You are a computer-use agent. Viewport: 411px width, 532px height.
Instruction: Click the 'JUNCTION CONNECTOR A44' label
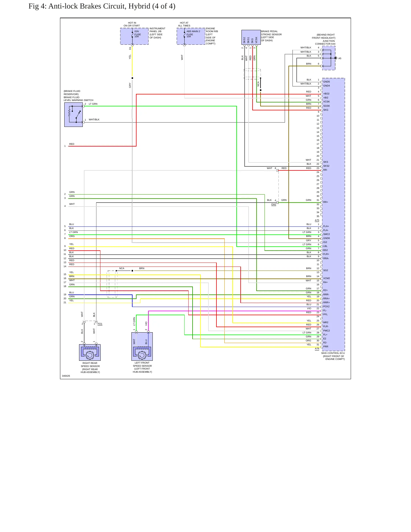pyautogui.click(x=325, y=42)
